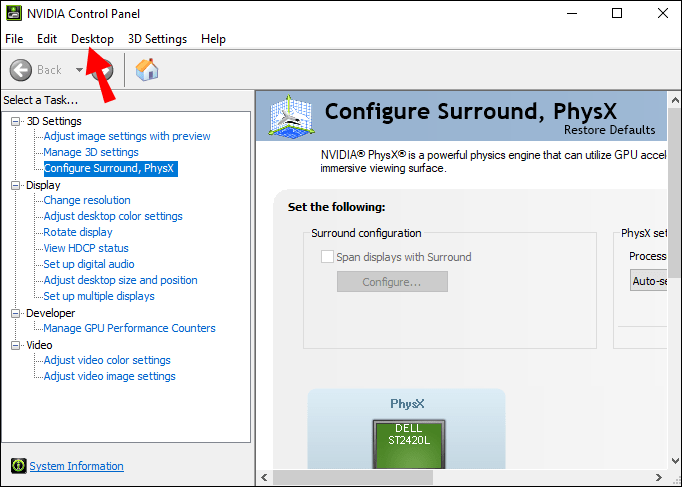Click the Video category label
Viewport: 682px width, 487px height.
pyautogui.click(x=39, y=346)
